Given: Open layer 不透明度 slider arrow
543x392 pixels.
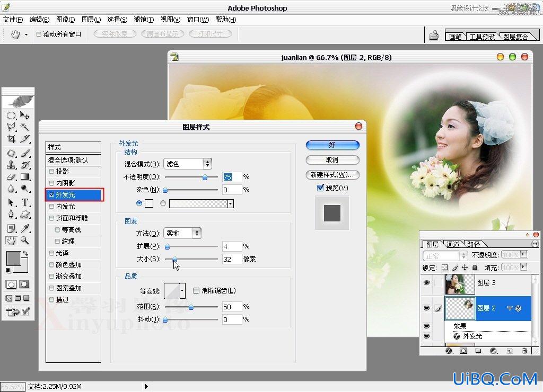Looking at the screenshot, I should [523, 255].
